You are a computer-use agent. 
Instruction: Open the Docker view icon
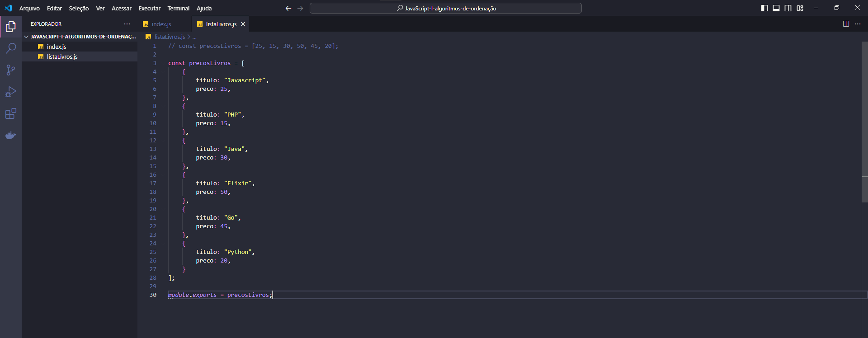(x=11, y=135)
